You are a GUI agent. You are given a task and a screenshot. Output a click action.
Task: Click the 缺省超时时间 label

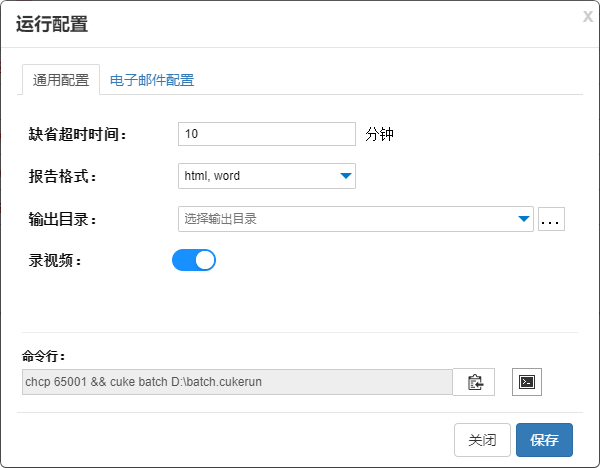point(77,134)
